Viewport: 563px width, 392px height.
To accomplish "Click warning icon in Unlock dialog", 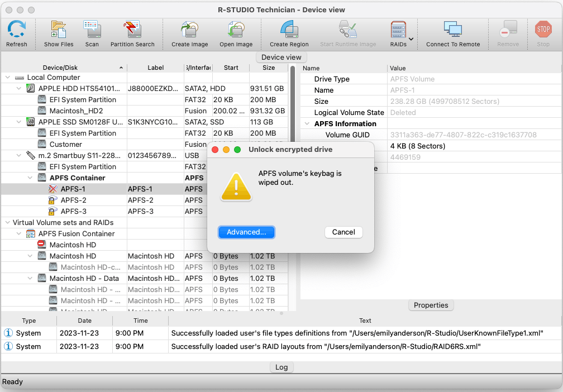I will [236, 187].
